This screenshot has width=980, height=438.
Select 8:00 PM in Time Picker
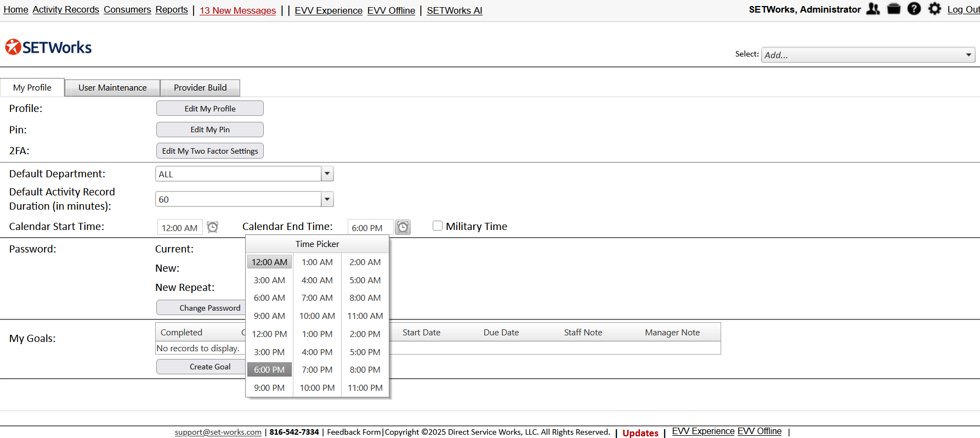(365, 369)
